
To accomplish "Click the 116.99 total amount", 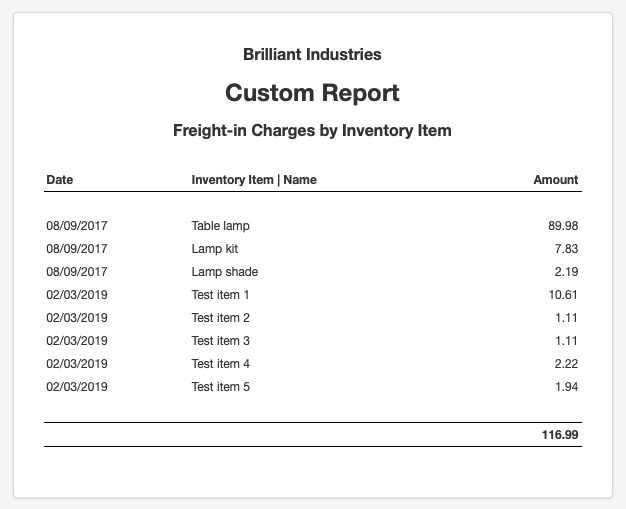I will click(560, 435).
